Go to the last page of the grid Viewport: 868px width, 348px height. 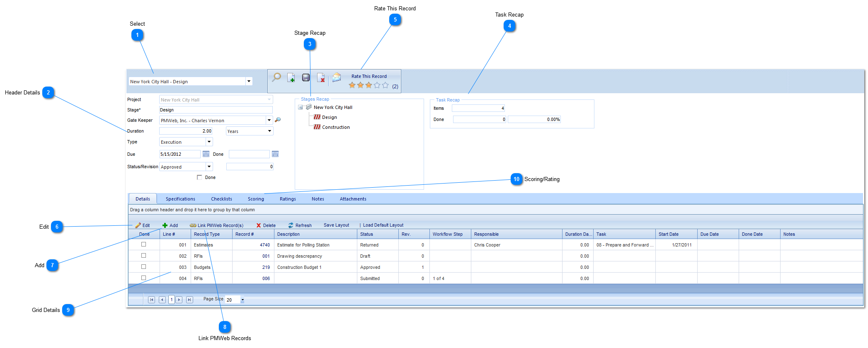189,300
